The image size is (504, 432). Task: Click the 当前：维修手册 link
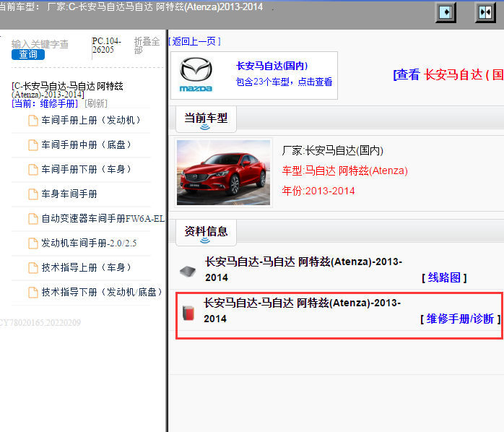tap(45, 103)
